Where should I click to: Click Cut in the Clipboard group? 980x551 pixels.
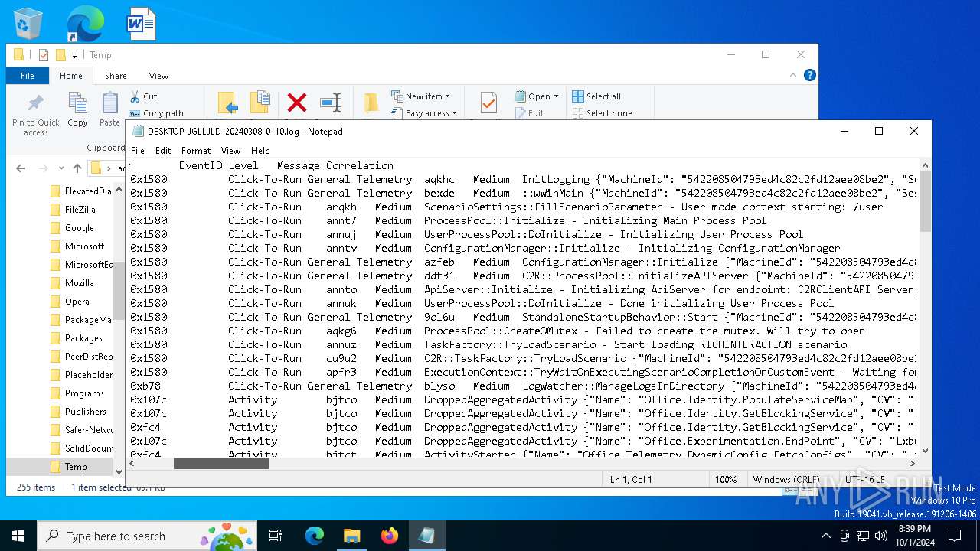(x=143, y=96)
